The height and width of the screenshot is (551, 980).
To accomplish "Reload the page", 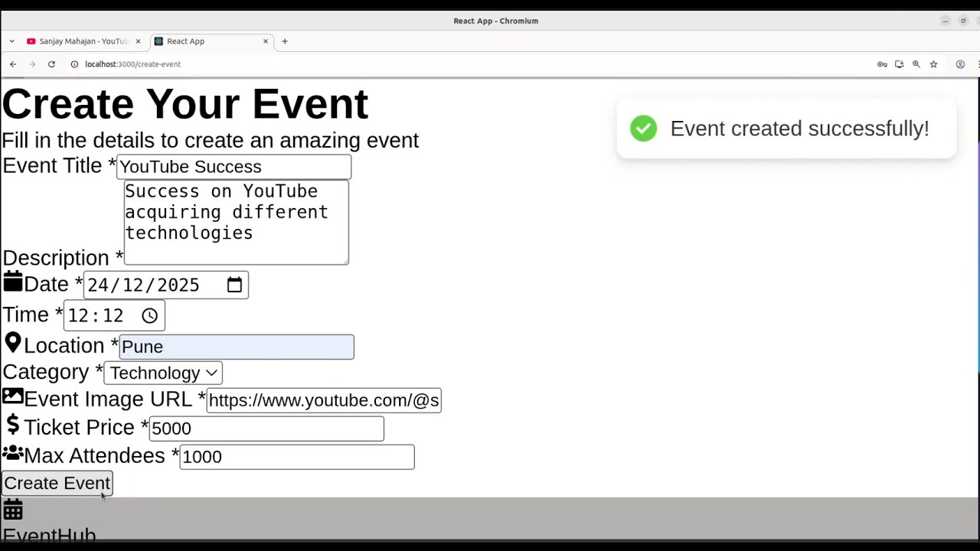I will (x=51, y=64).
